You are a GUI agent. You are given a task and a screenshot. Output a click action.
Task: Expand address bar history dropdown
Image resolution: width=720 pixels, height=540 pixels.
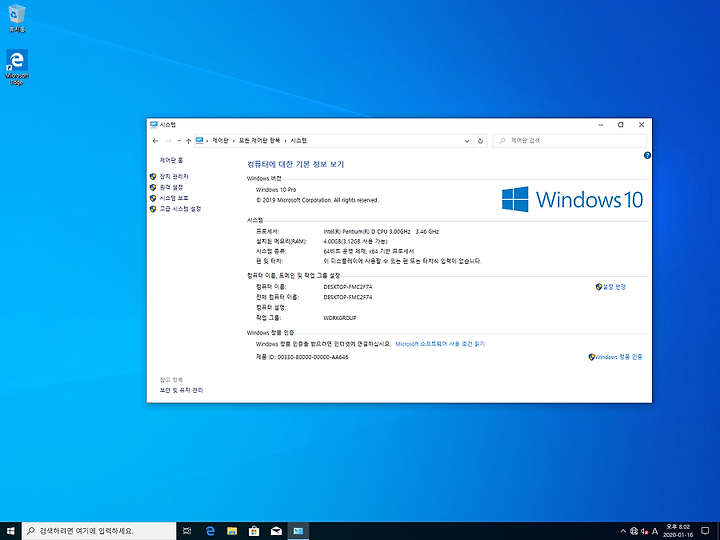[467, 141]
